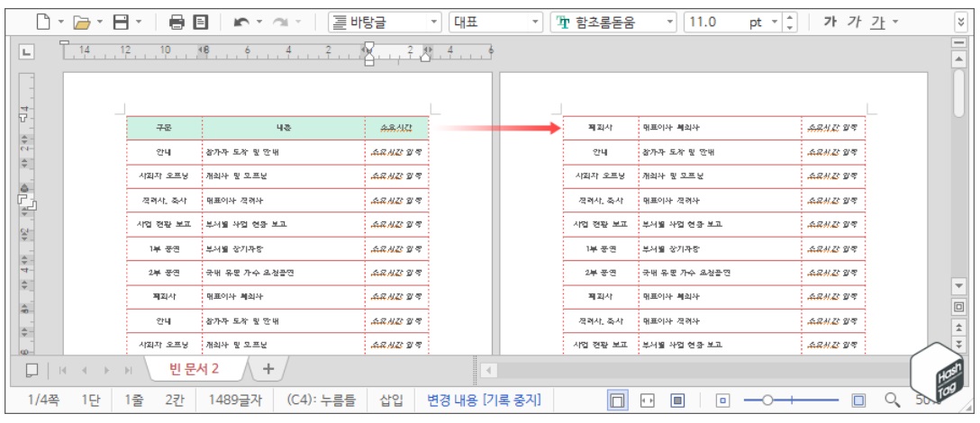Click 변경 내용 [기록 중지] track changes

(x=484, y=400)
